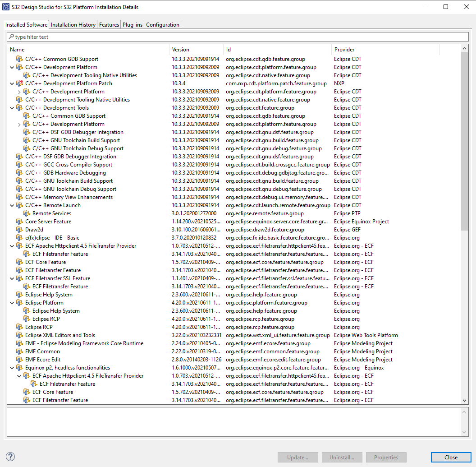Open the help icon in bottom-left corner

point(10,456)
